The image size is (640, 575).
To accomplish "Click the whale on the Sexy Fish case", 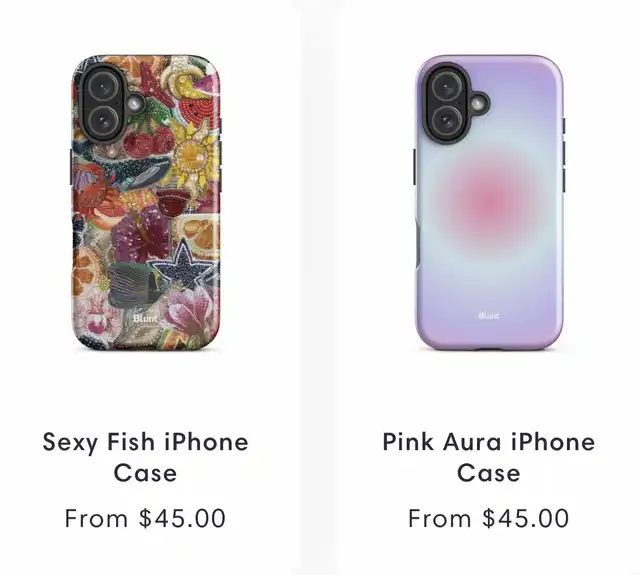I will 135,168.
